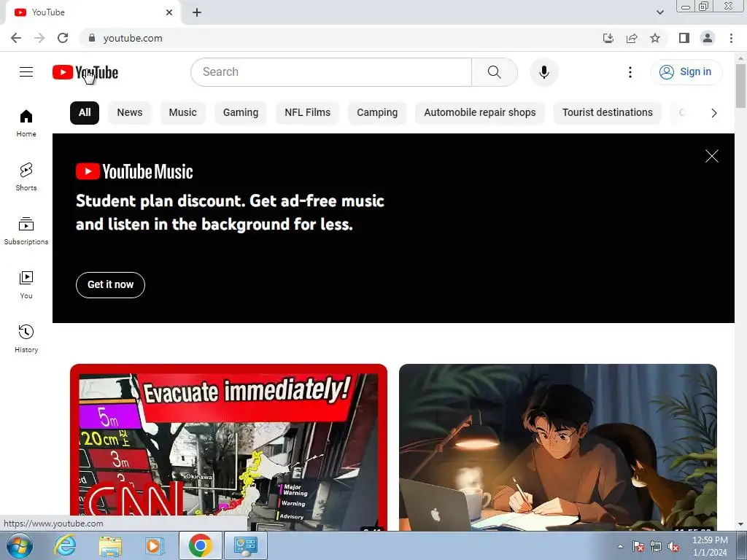Select the All chip
Image resolution: width=747 pixels, height=560 pixels.
pos(85,113)
